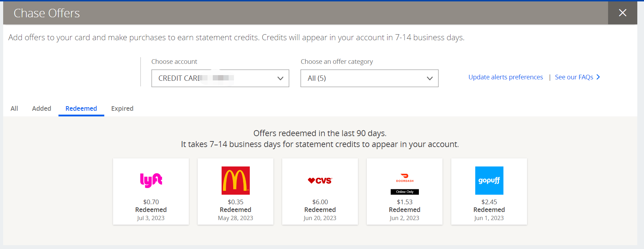
Task: Click the McDonald's golden arches logo
Action: coord(235,180)
